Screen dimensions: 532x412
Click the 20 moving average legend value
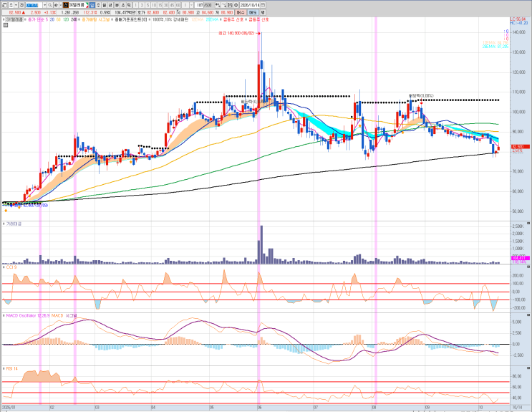click(52, 19)
